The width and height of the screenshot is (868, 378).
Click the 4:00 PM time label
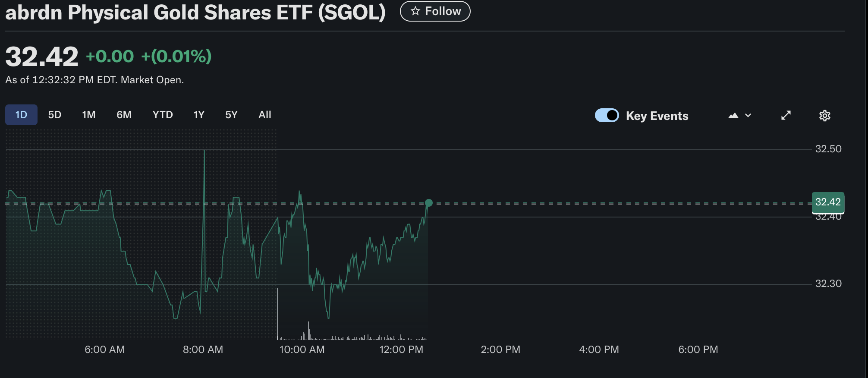tap(599, 350)
